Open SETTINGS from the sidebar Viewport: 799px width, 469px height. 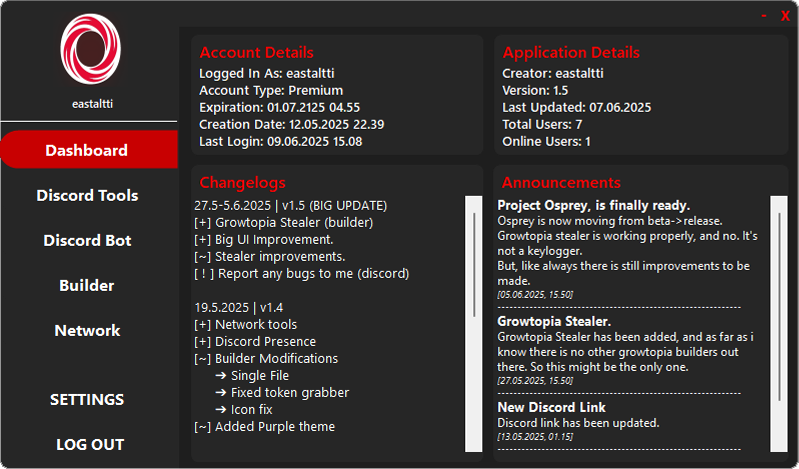pyautogui.click(x=87, y=399)
